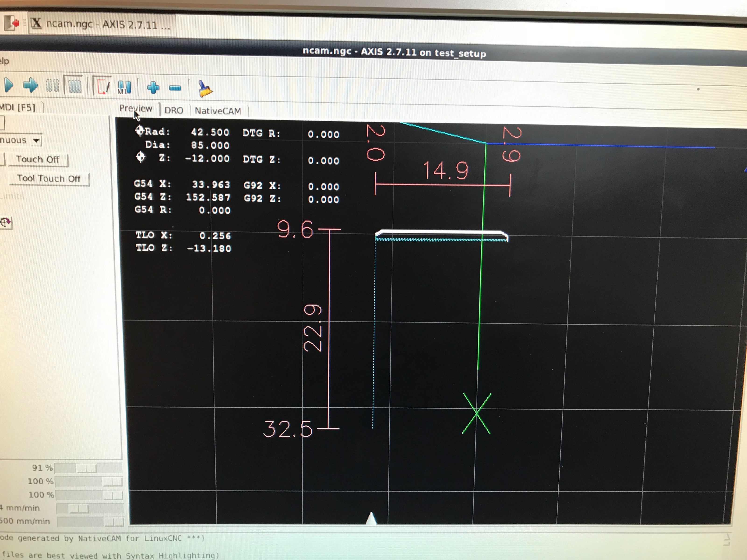
Task: Open the Help menu
Action: (x=4, y=61)
